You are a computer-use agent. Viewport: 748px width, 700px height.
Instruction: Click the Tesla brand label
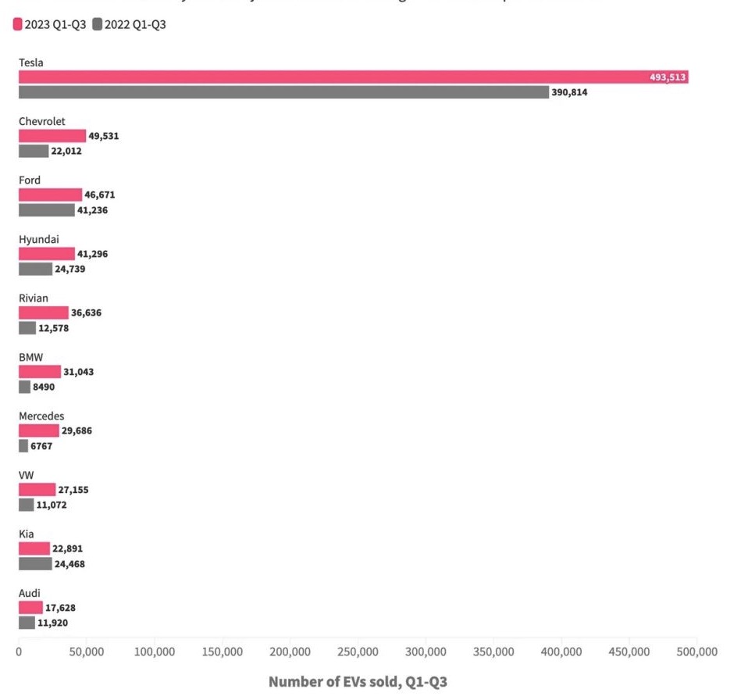tap(31, 62)
